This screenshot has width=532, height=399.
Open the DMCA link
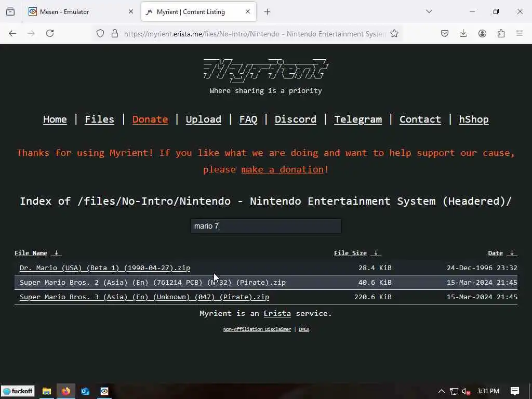(x=303, y=329)
